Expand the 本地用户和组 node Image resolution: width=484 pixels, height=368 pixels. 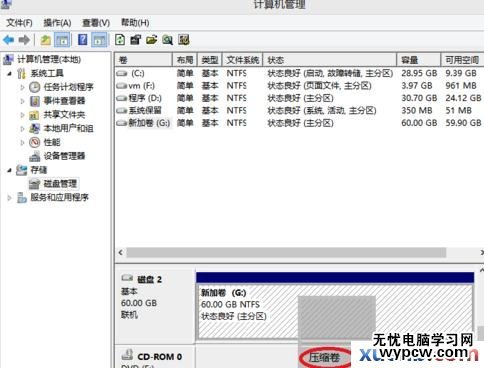point(22,129)
